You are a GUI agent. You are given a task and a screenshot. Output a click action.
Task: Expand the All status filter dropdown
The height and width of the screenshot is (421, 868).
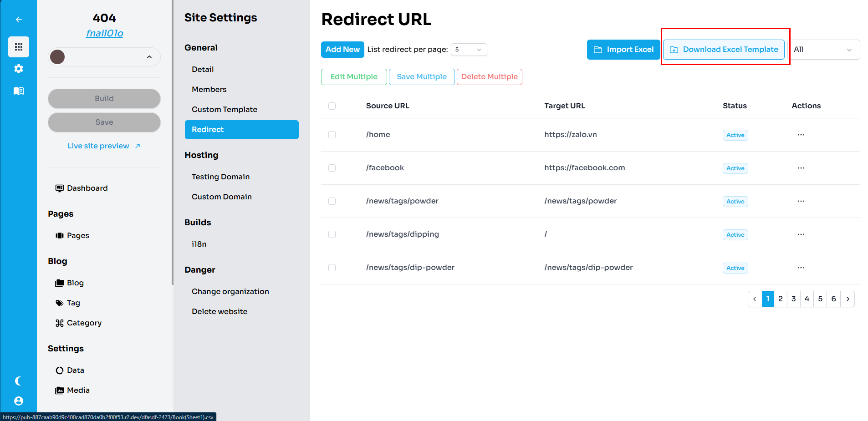pyautogui.click(x=823, y=50)
